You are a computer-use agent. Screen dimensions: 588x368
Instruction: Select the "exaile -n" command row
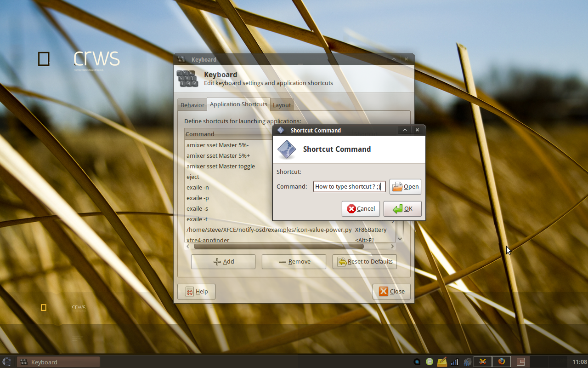[198, 187]
